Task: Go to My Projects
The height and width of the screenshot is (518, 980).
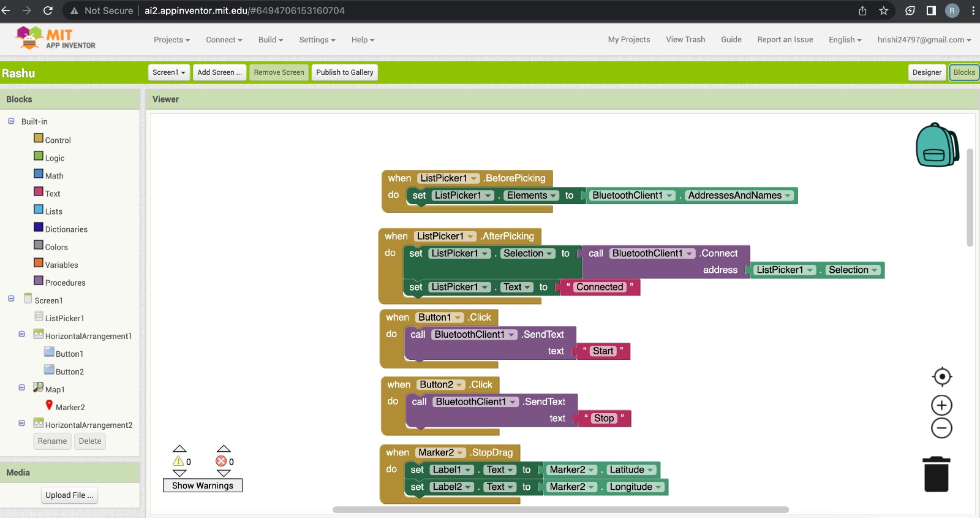Action: [629, 40]
